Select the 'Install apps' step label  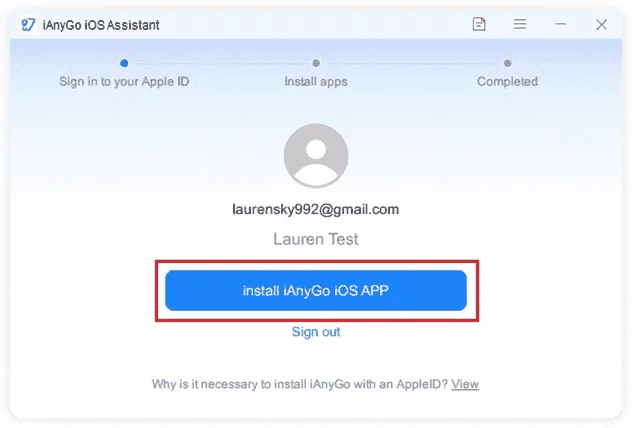[x=316, y=82]
